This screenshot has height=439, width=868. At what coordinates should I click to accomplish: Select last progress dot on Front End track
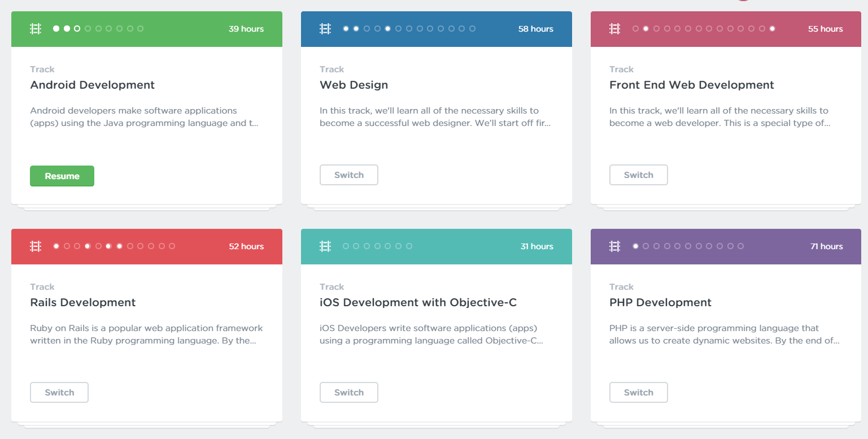tap(772, 29)
